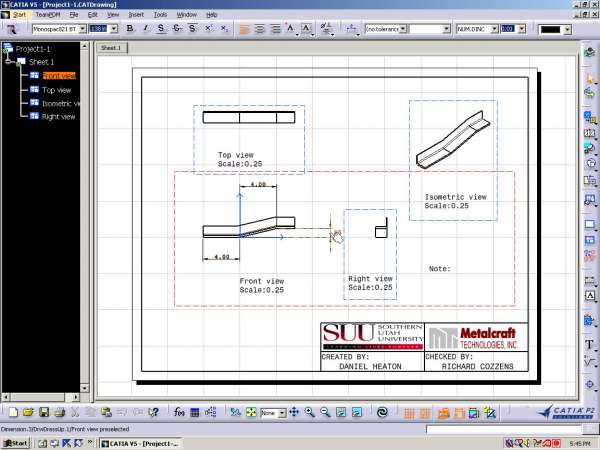Toggle strikethrough text formatting
600x450 pixels.
click(x=177, y=28)
